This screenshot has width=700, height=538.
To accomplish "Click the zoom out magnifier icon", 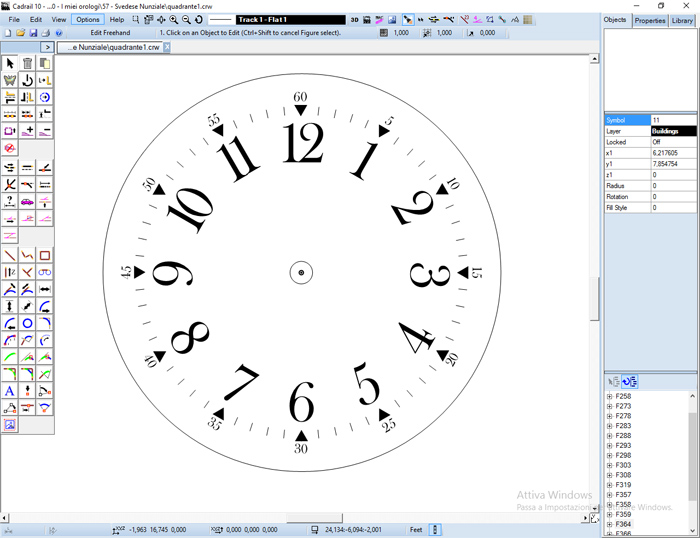I will 186,19.
